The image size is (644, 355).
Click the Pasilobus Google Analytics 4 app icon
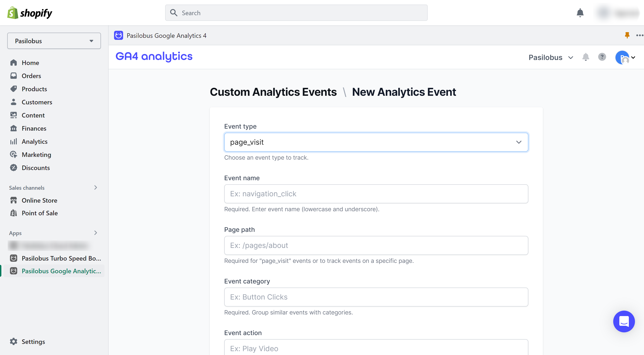tap(119, 36)
